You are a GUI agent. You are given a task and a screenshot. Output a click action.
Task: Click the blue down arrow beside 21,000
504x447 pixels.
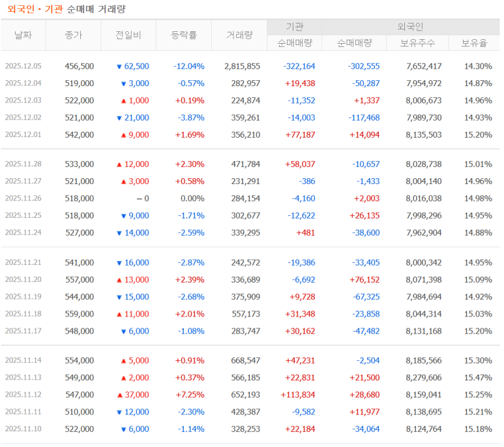(119, 117)
